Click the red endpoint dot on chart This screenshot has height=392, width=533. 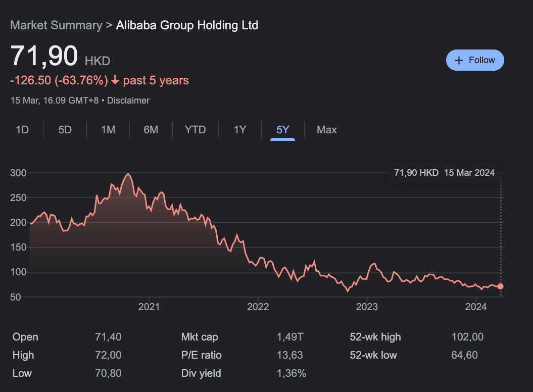(x=500, y=286)
